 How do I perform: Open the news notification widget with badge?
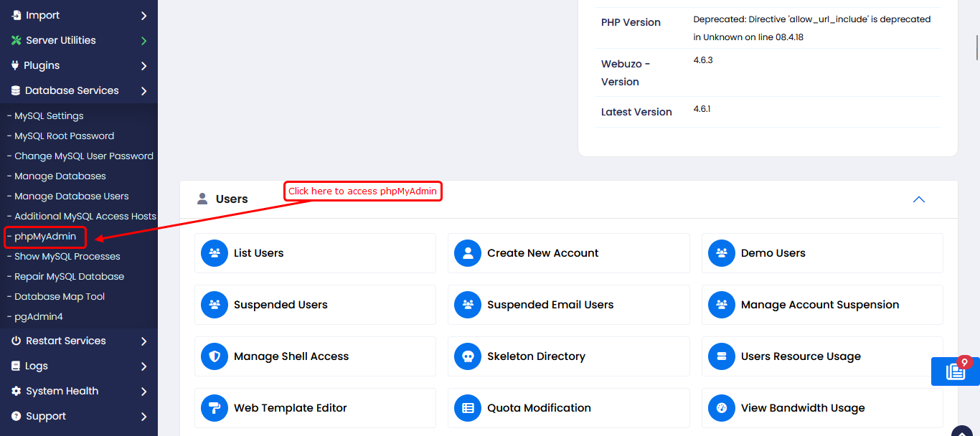tap(955, 371)
